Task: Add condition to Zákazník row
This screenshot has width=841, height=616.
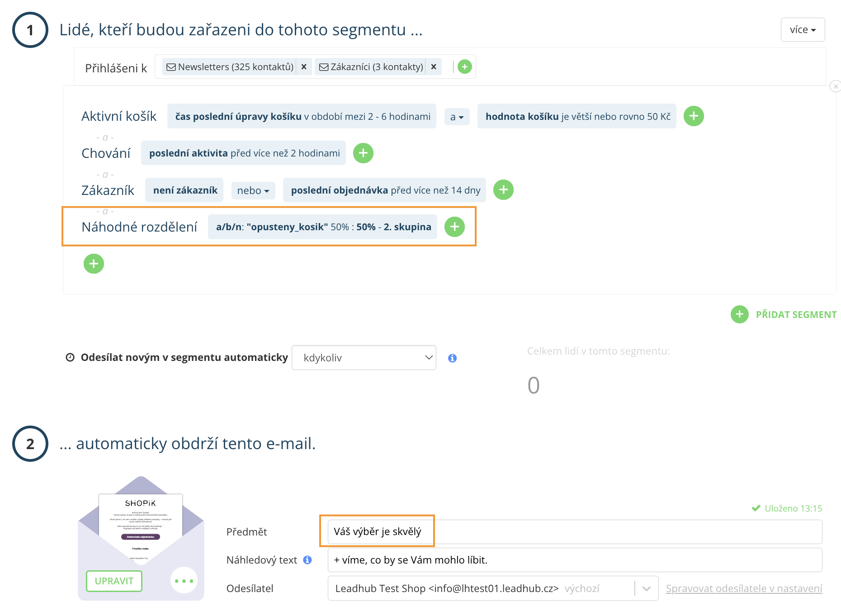Action: [503, 190]
